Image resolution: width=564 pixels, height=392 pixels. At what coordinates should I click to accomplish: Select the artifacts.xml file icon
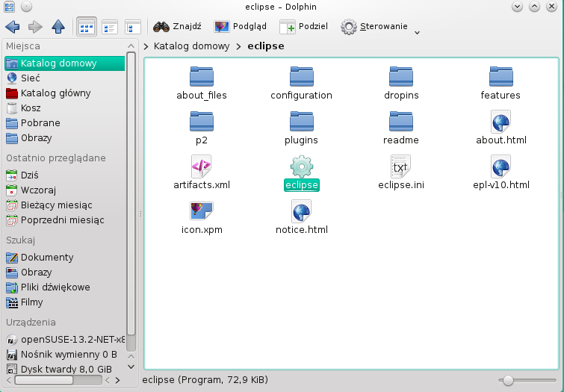pos(201,166)
